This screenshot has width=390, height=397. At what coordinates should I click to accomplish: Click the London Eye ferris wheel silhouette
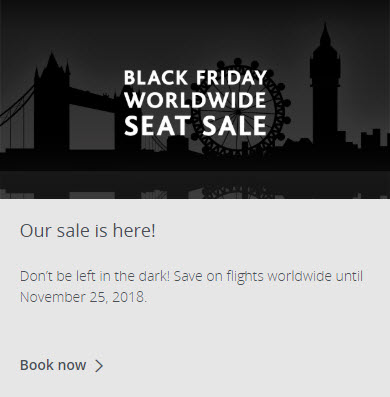[238, 108]
